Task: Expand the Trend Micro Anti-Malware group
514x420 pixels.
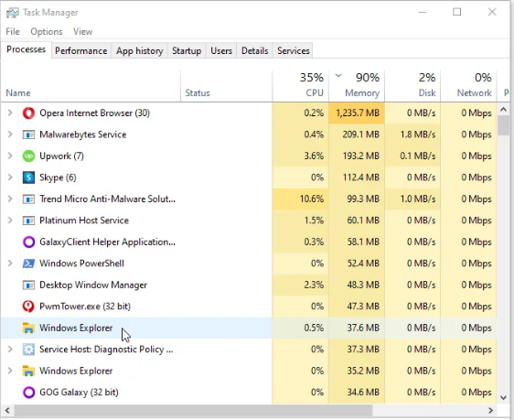Action: point(10,199)
